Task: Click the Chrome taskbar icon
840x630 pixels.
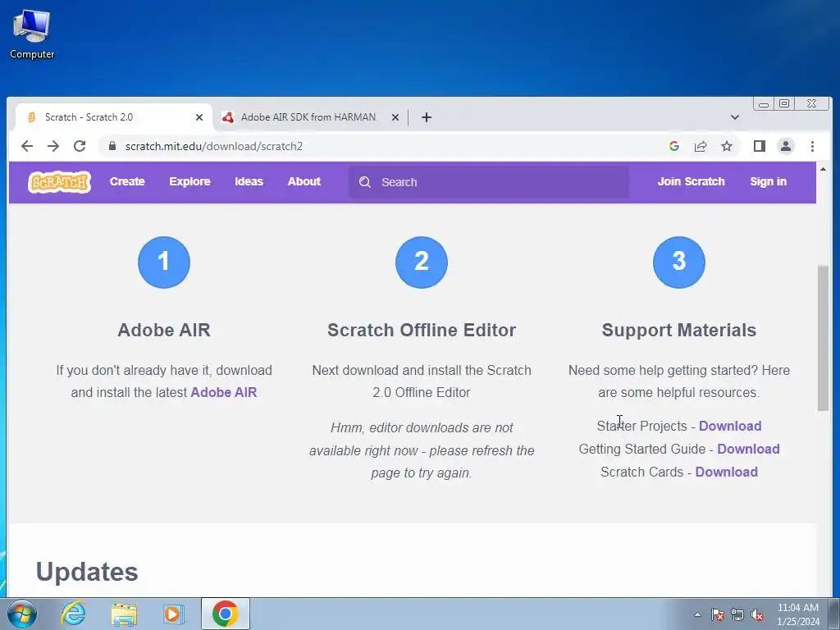Action: click(225, 614)
